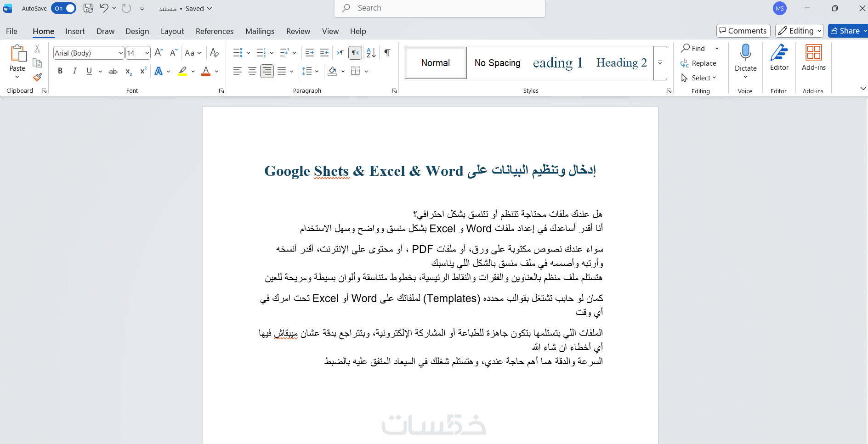Toggle strikethrough formatting
Image resolution: width=868 pixels, height=444 pixels.
tap(113, 71)
